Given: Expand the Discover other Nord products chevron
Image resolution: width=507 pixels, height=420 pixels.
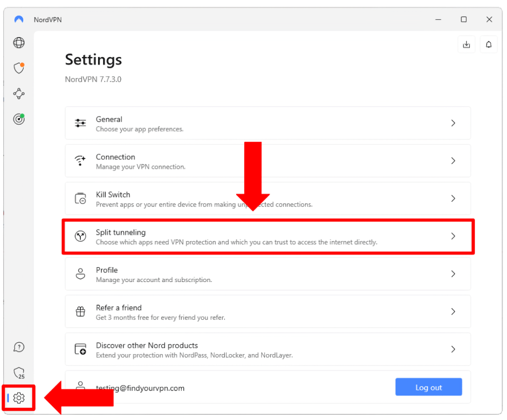Looking at the screenshot, I should 454,349.
